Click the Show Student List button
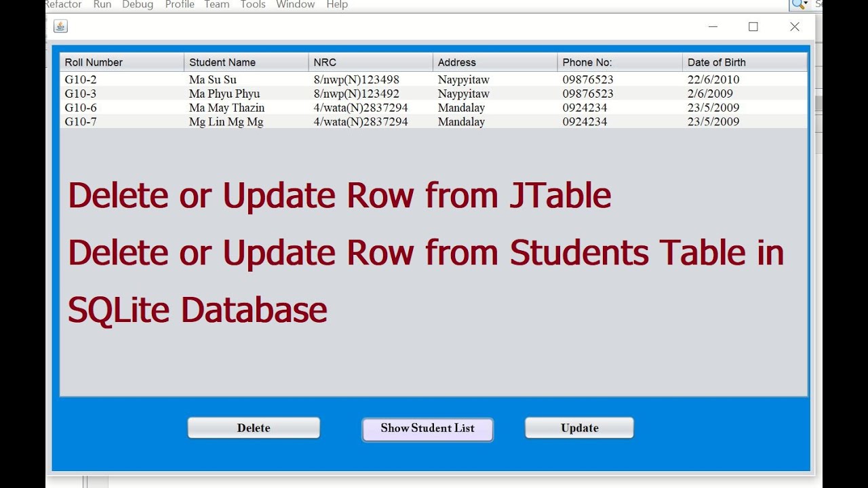The height and width of the screenshot is (488, 868). click(x=427, y=428)
